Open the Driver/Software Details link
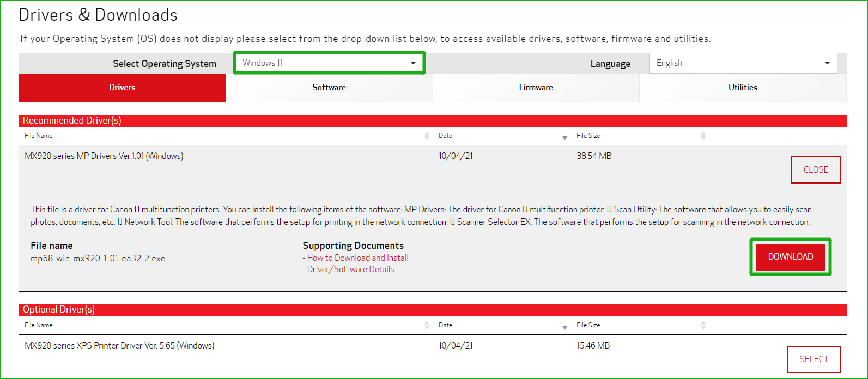This screenshot has width=868, height=379. coord(350,270)
